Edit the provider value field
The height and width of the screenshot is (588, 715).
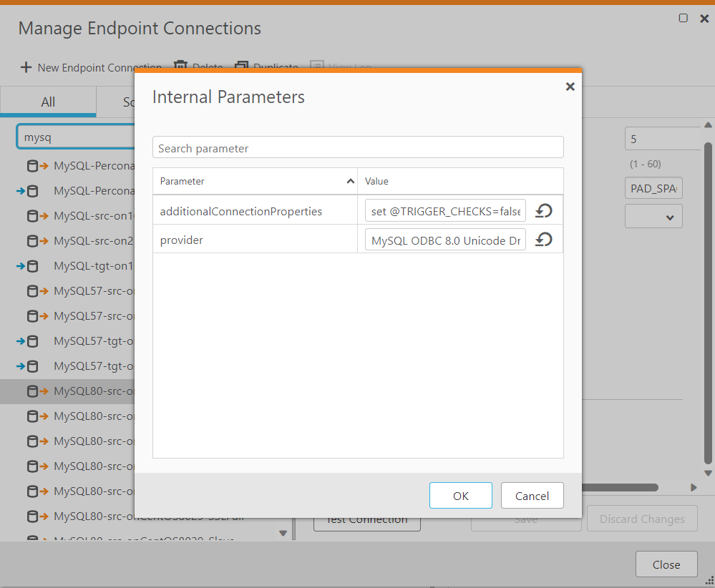[x=445, y=240]
